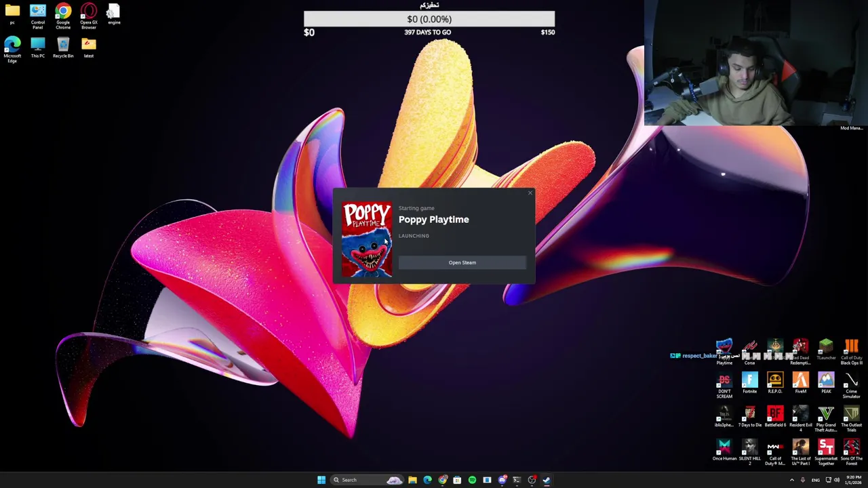Select the 7 Days to Die shortcut
This screenshot has height=488, width=868.
(x=749, y=418)
